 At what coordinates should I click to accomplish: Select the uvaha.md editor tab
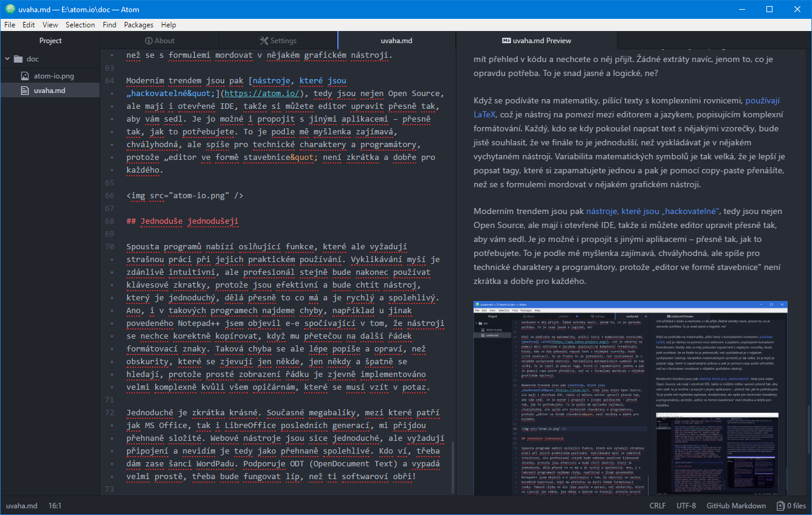pos(396,41)
